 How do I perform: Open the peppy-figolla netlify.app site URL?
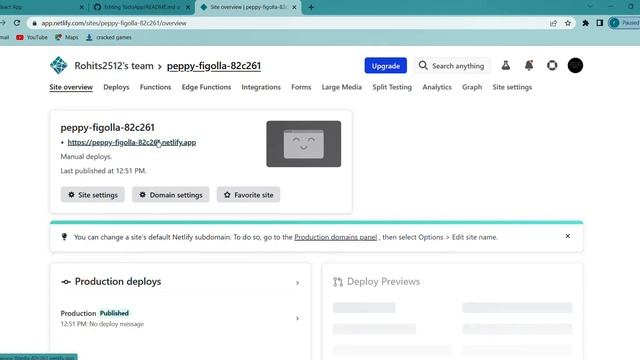[131, 142]
